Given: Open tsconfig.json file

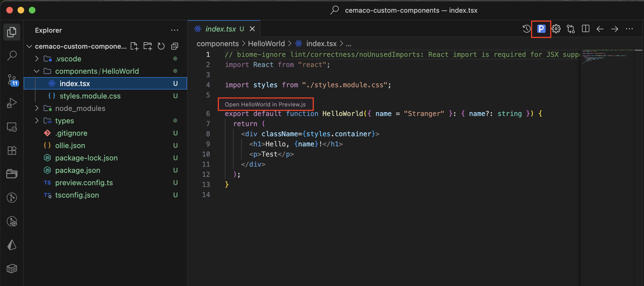Looking at the screenshot, I should click(x=105, y=195).
